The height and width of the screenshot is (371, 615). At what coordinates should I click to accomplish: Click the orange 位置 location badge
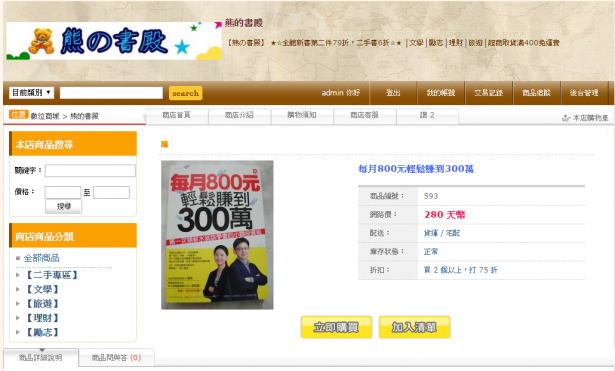[18, 115]
